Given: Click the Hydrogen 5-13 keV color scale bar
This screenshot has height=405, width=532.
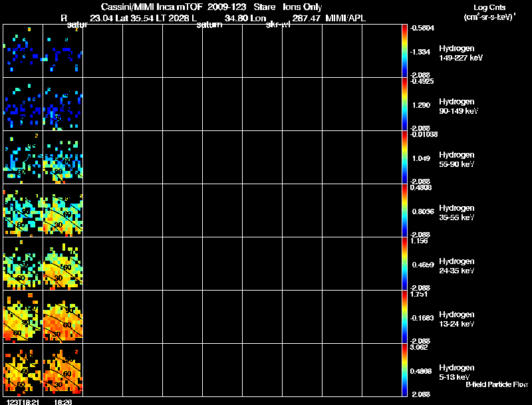Looking at the screenshot, I should tap(404, 370).
